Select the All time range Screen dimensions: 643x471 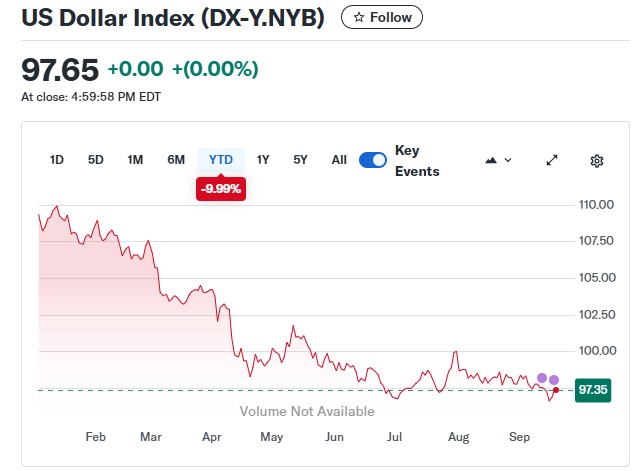coord(339,160)
